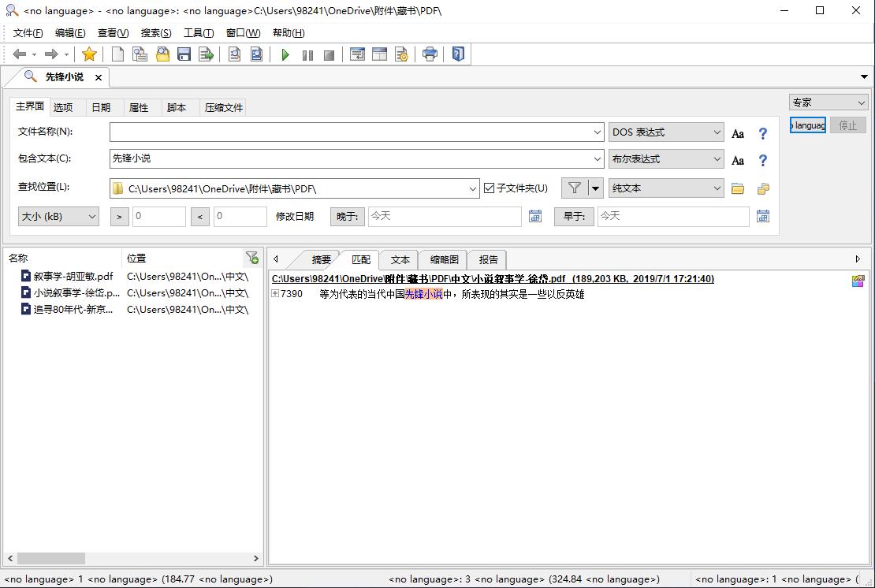
Task: Select 叙事学-胡亚敏.pdf in results list
Action: tap(73, 277)
